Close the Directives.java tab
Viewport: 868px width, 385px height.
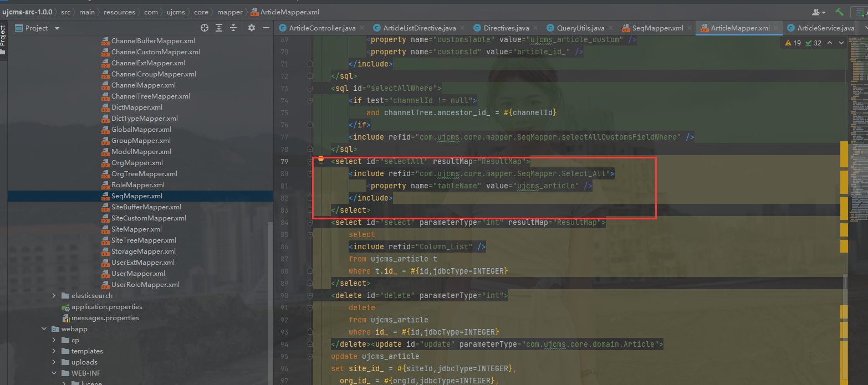535,28
